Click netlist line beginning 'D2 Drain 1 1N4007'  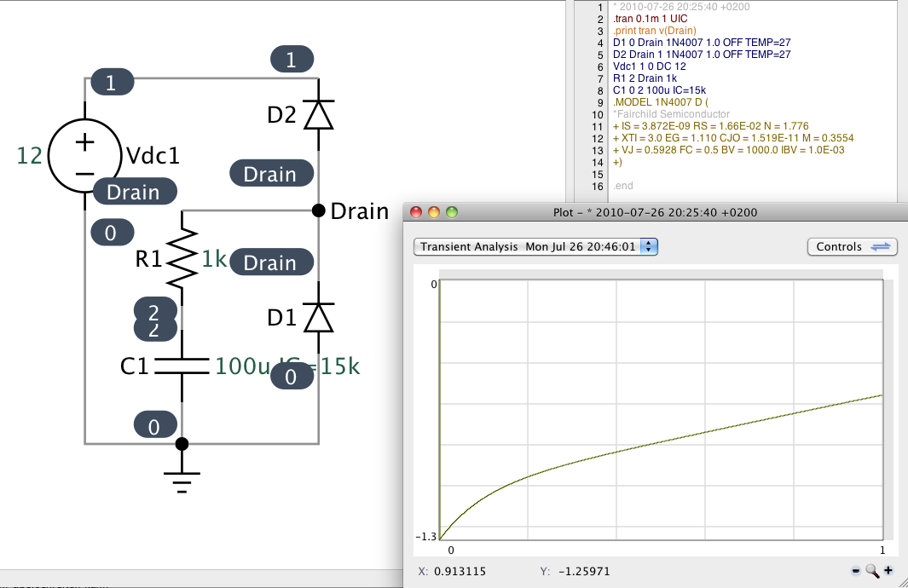click(702, 55)
